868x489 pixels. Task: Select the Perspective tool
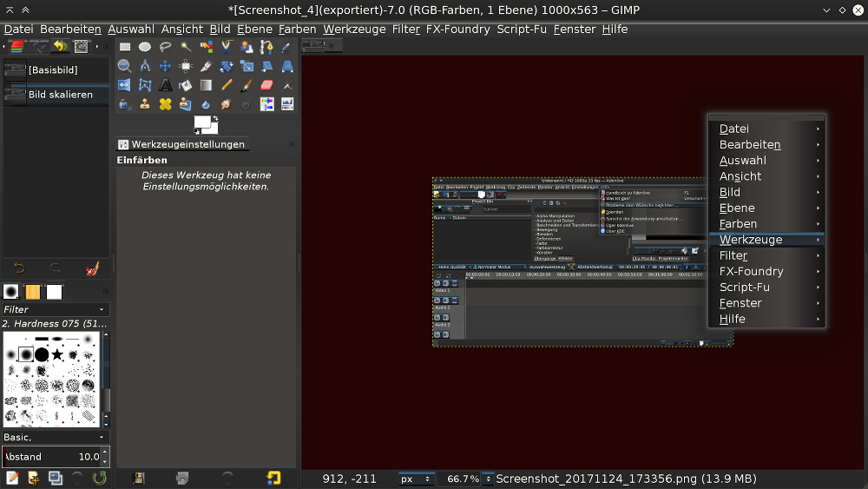pos(286,67)
